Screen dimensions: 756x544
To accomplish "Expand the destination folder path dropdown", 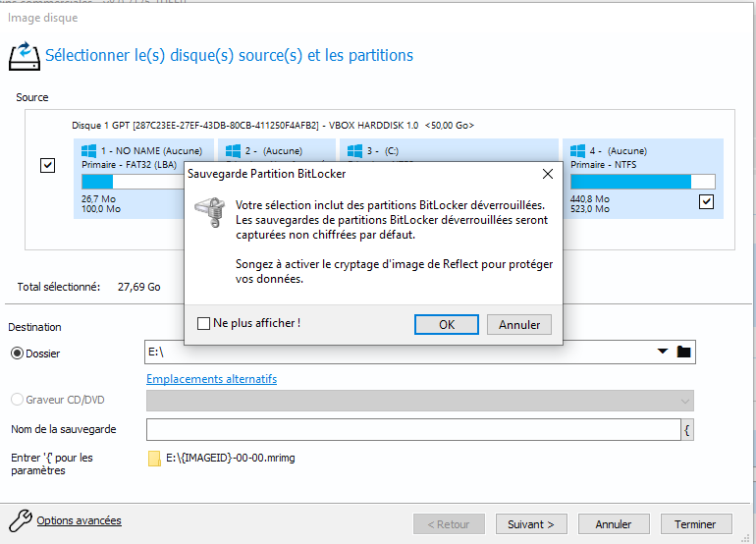I will (663, 353).
